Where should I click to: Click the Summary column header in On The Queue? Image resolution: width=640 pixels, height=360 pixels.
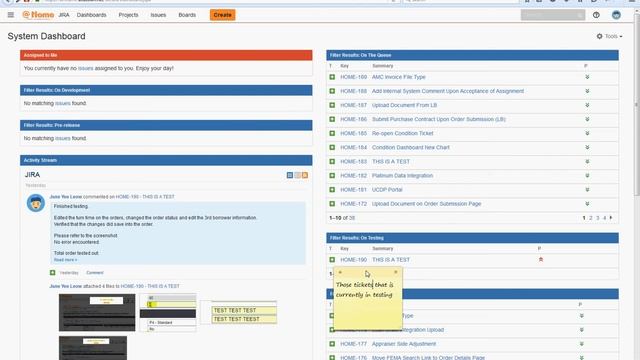click(382, 66)
